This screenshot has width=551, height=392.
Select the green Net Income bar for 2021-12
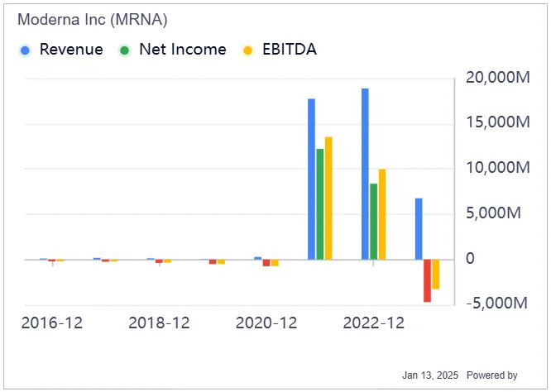(x=320, y=204)
